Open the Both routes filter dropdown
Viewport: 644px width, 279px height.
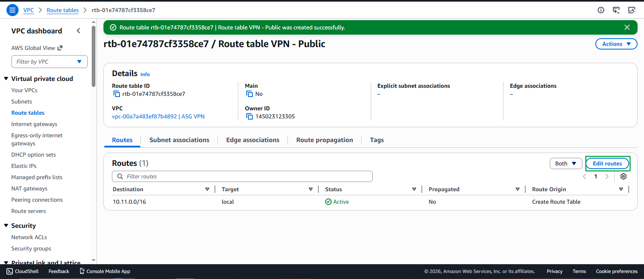point(566,163)
